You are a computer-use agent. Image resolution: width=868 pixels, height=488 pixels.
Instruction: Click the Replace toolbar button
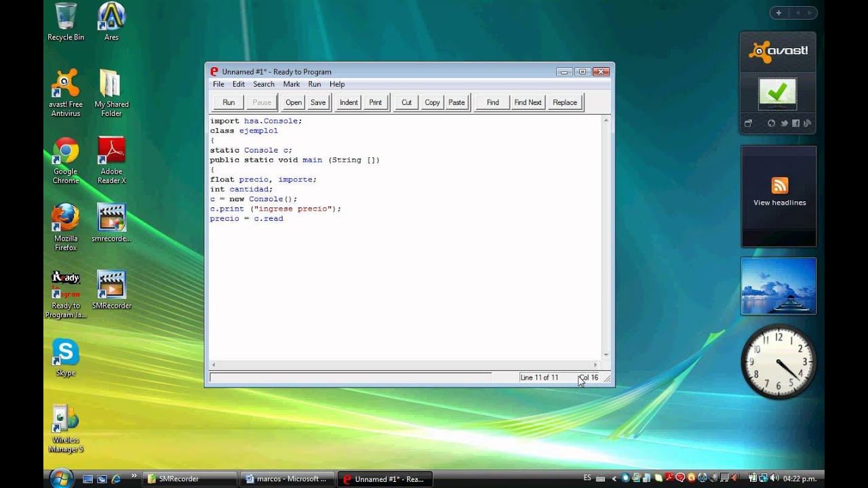(565, 102)
